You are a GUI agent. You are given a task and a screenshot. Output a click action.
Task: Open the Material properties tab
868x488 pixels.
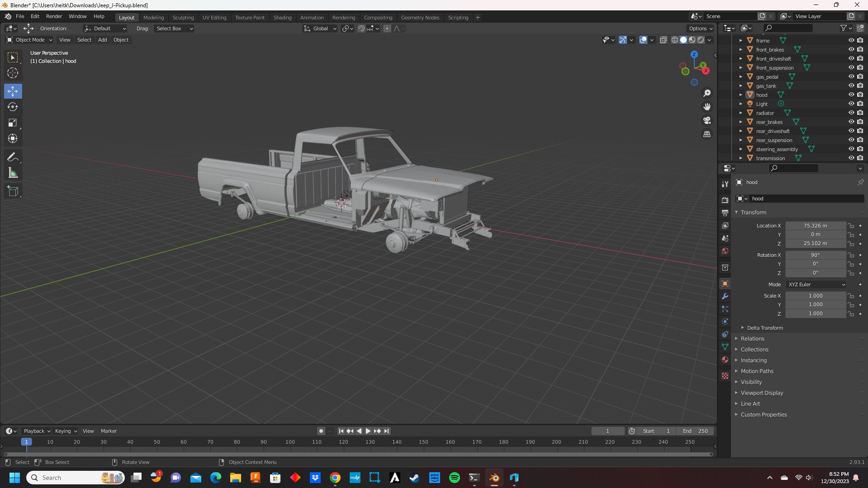point(725,360)
